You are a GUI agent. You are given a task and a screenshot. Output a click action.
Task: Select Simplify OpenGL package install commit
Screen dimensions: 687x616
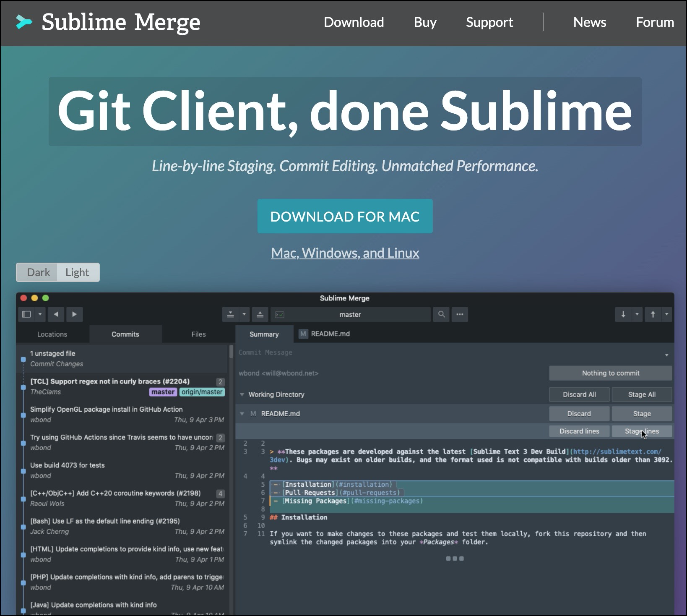pos(122,415)
